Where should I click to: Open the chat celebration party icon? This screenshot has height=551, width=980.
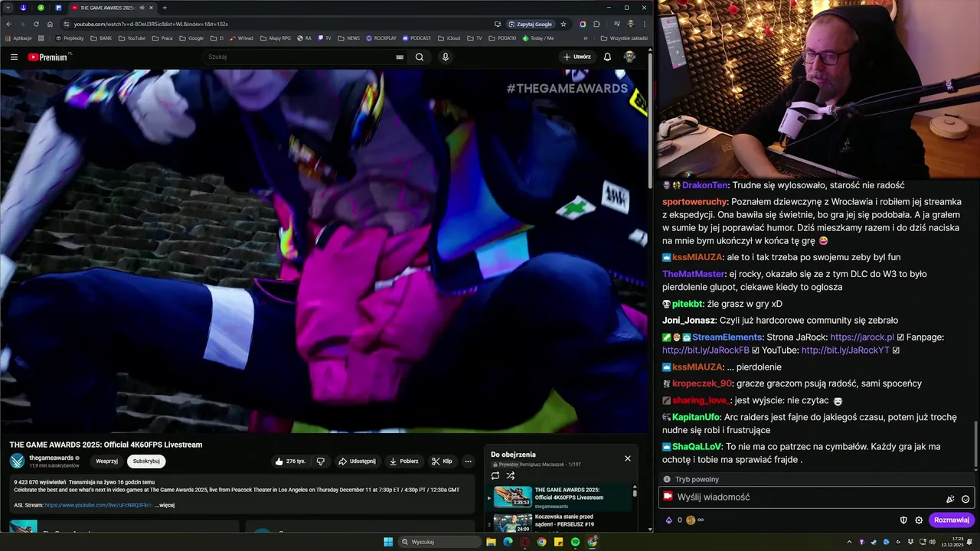950,499
